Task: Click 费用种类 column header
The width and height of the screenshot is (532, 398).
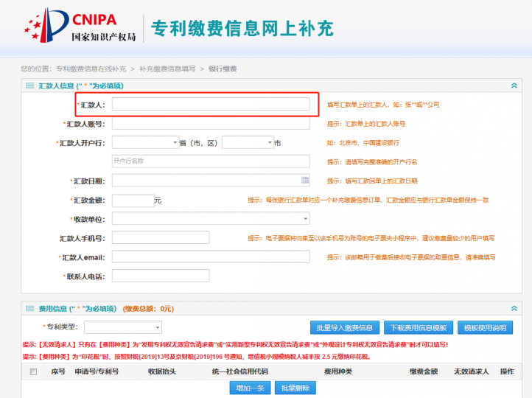Action: [338, 371]
